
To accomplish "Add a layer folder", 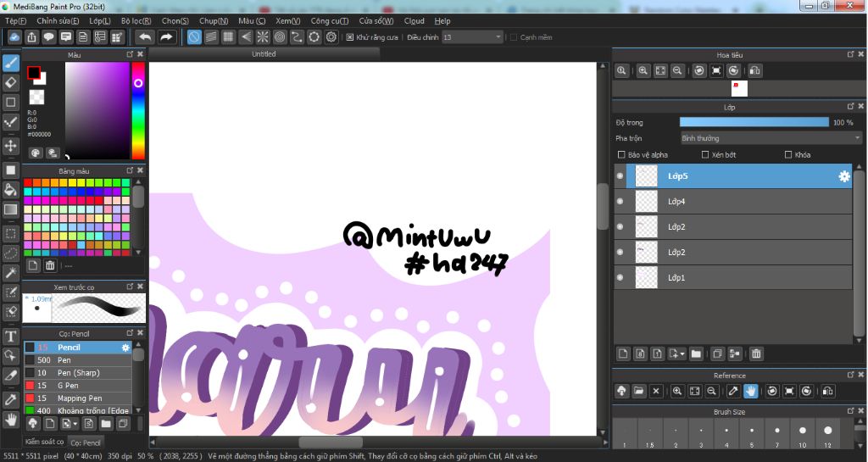I will (x=696, y=353).
